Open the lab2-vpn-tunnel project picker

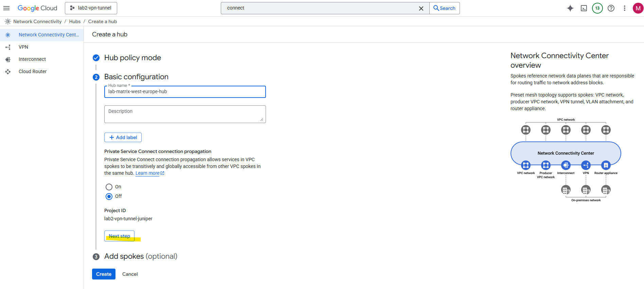click(x=91, y=8)
